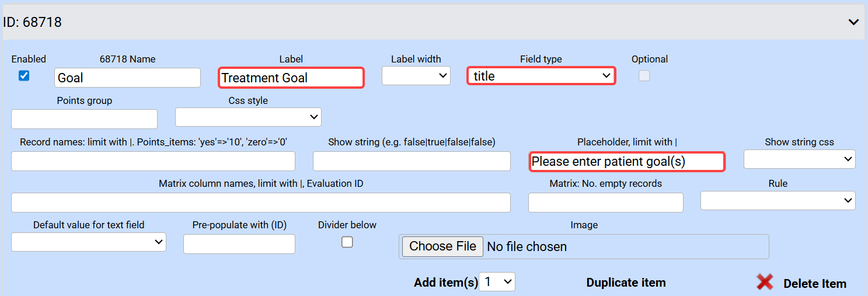The height and width of the screenshot is (296, 868).
Task: Open the Field type dropdown showing title
Action: [541, 76]
